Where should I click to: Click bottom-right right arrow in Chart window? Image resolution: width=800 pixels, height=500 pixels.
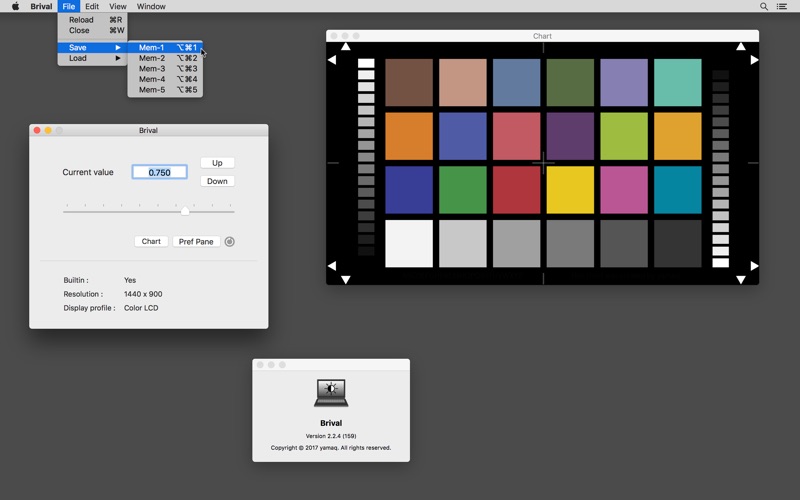tap(754, 266)
